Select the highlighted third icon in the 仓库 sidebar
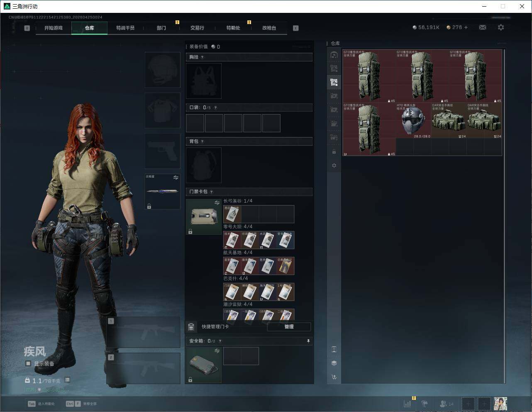The height and width of the screenshot is (412, 532). [334, 82]
